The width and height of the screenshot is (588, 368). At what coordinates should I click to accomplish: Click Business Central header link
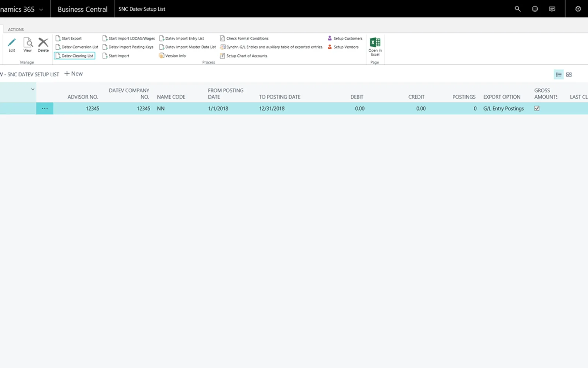(83, 9)
